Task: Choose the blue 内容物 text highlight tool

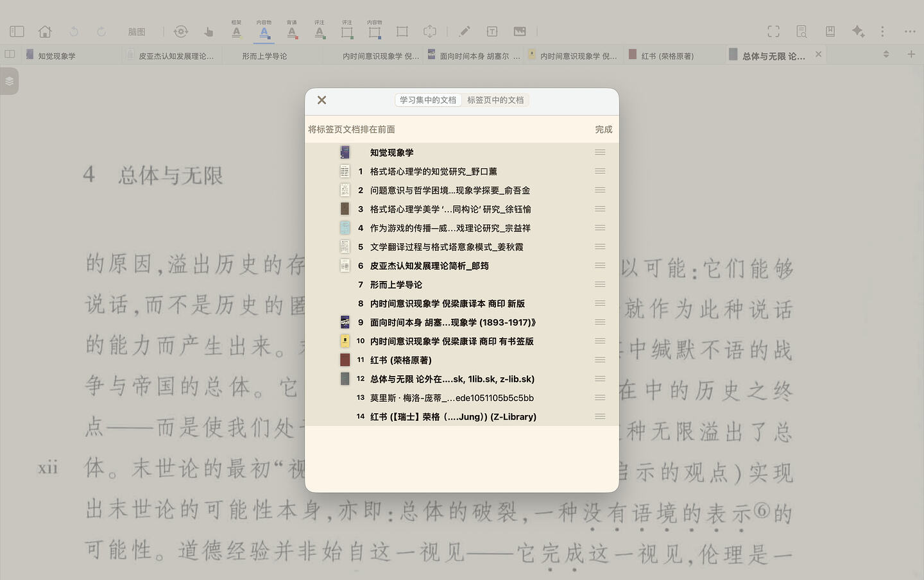Action: tap(264, 30)
